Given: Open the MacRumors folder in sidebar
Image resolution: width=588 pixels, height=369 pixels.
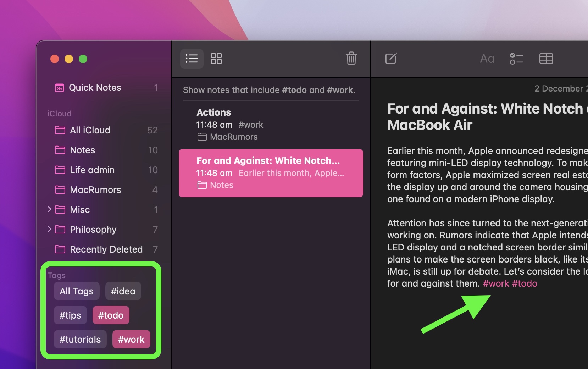Looking at the screenshot, I should [106, 190].
